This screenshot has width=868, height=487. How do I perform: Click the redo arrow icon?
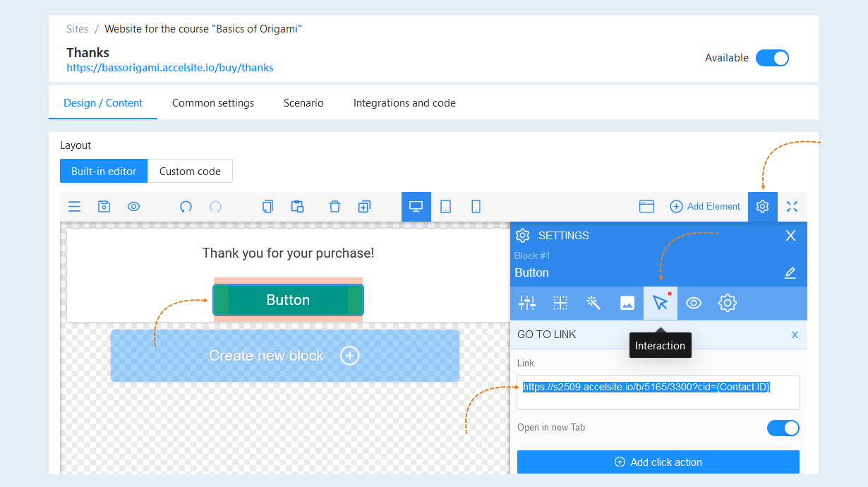click(216, 207)
